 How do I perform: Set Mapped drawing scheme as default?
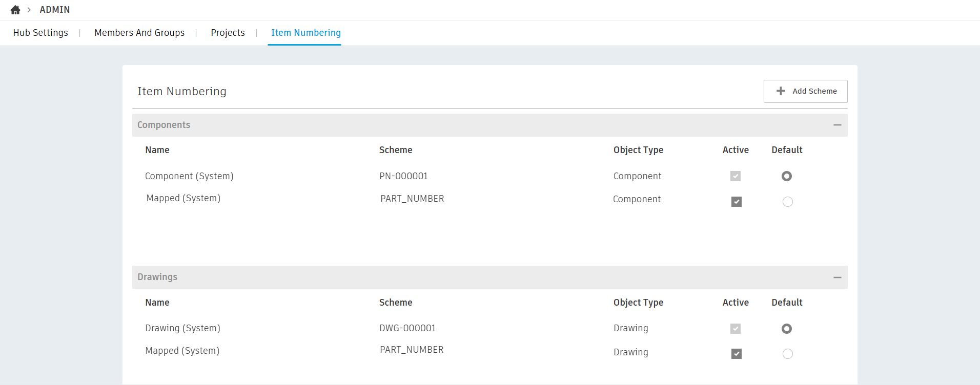click(x=787, y=354)
